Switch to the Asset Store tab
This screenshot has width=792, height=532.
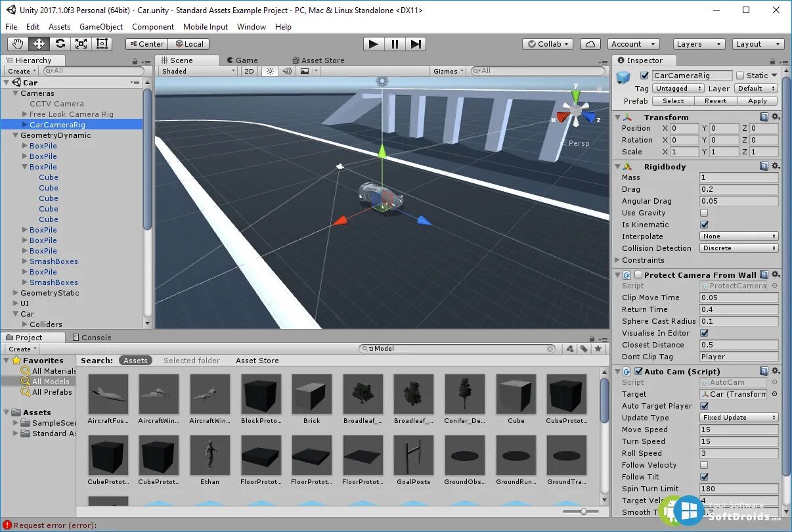[x=320, y=60]
